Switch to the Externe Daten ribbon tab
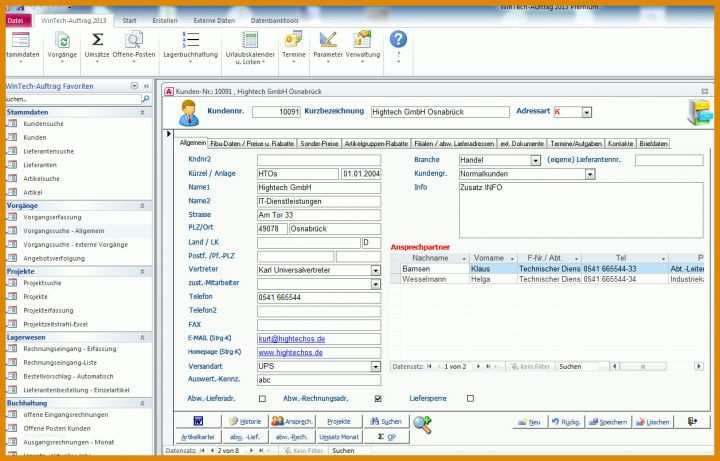The width and height of the screenshot is (720, 461). [214, 21]
